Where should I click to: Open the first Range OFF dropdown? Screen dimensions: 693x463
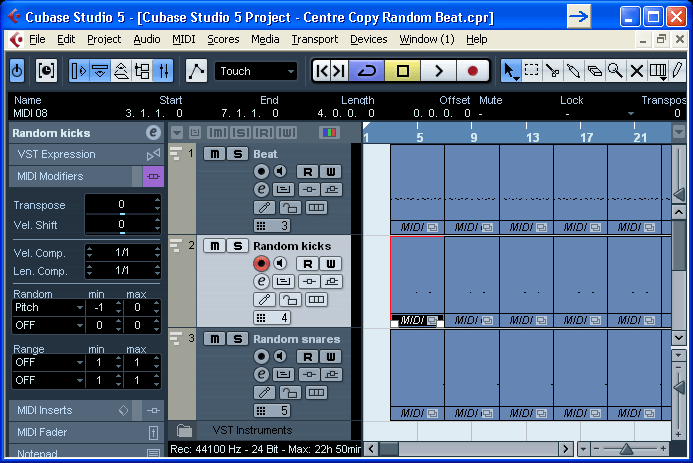pyautogui.click(x=49, y=362)
